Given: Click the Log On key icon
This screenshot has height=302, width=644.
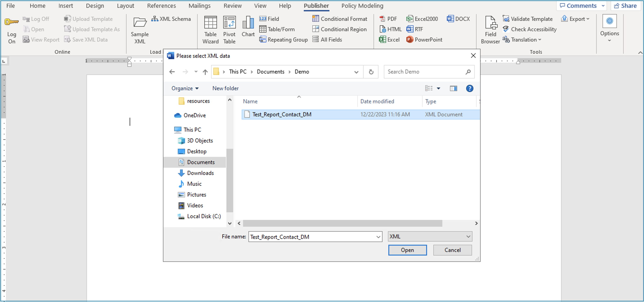Looking at the screenshot, I should click(x=11, y=22).
